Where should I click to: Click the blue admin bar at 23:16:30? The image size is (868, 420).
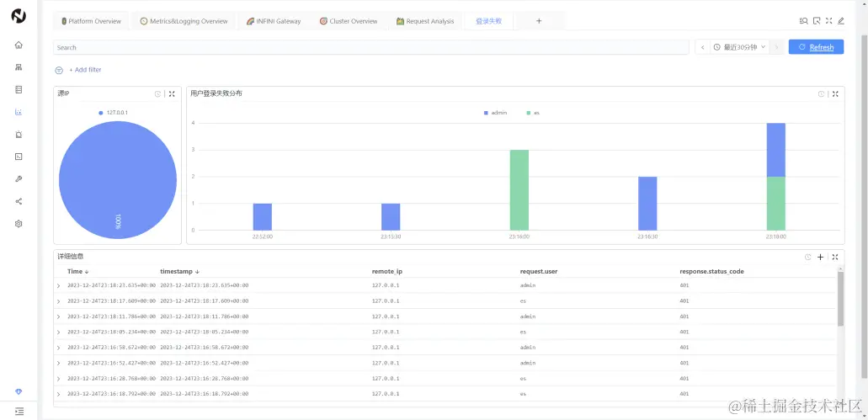pos(647,204)
